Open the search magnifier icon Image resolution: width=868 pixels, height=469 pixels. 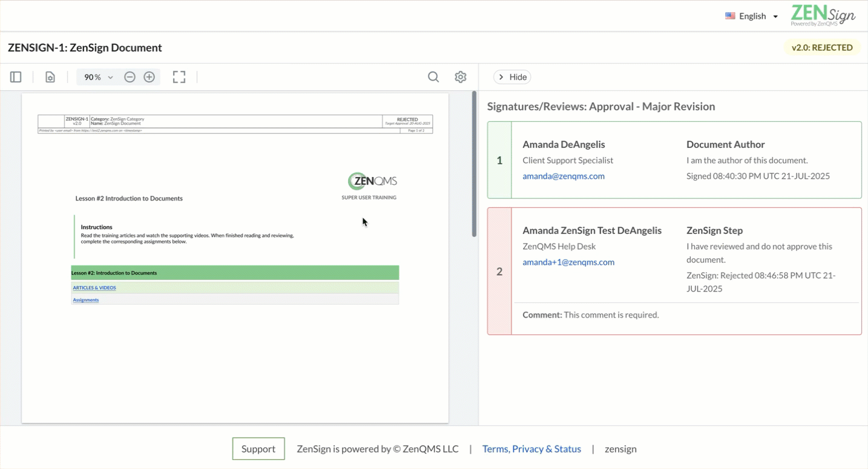pos(433,77)
